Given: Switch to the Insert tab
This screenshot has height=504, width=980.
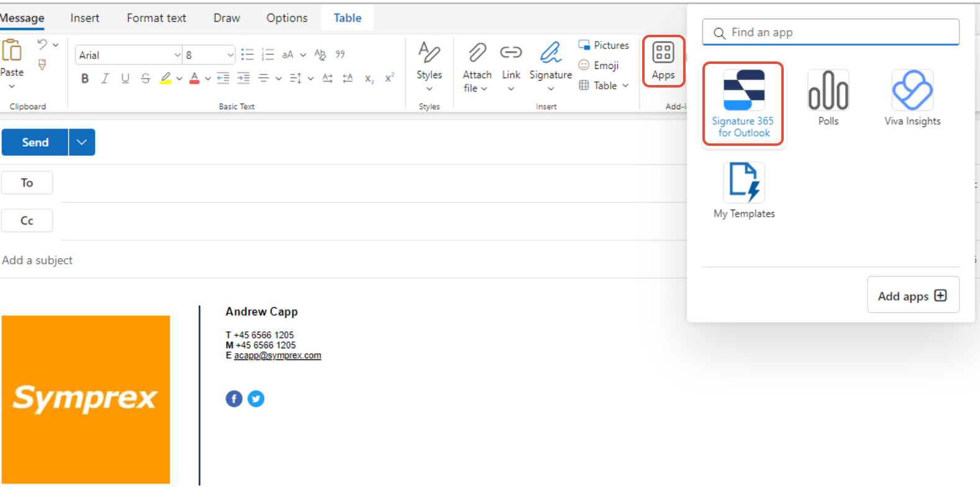Looking at the screenshot, I should coord(84,18).
